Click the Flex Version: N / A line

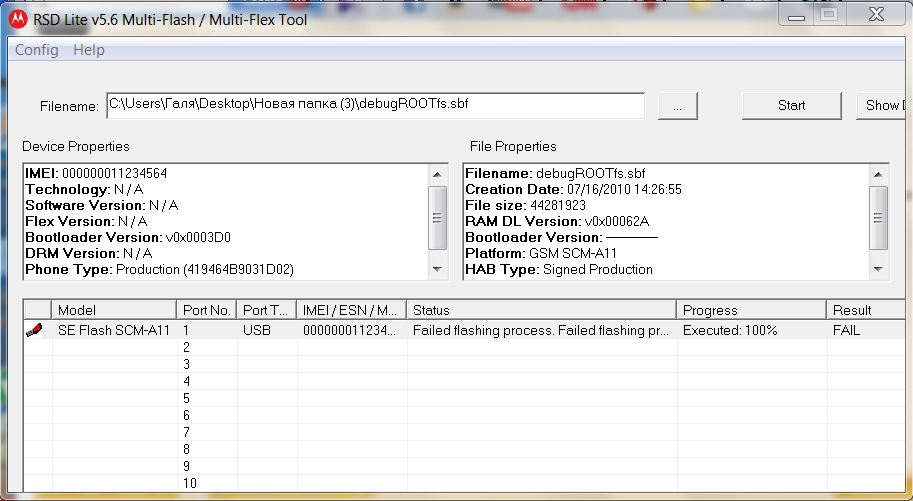tap(86, 221)
